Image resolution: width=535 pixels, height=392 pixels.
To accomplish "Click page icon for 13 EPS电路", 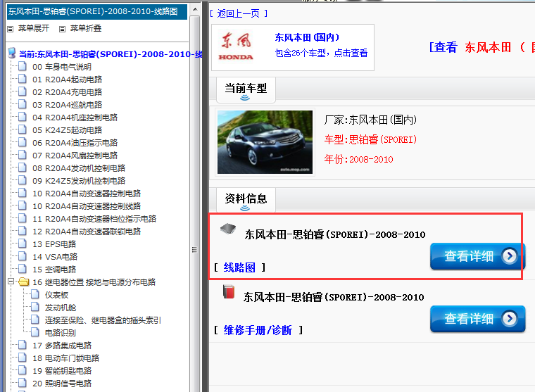I will 23,244.
